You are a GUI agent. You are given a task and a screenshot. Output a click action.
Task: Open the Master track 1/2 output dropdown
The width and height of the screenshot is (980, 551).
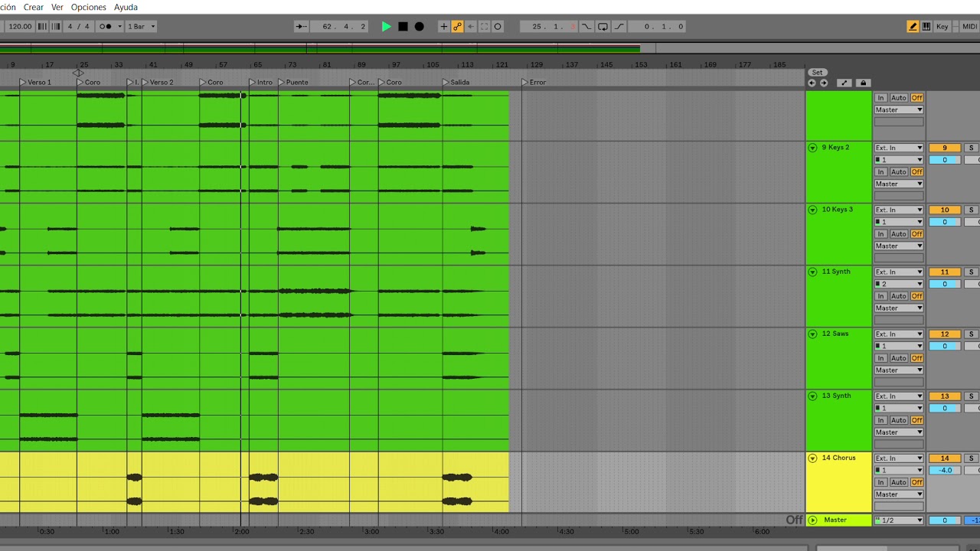899,520
